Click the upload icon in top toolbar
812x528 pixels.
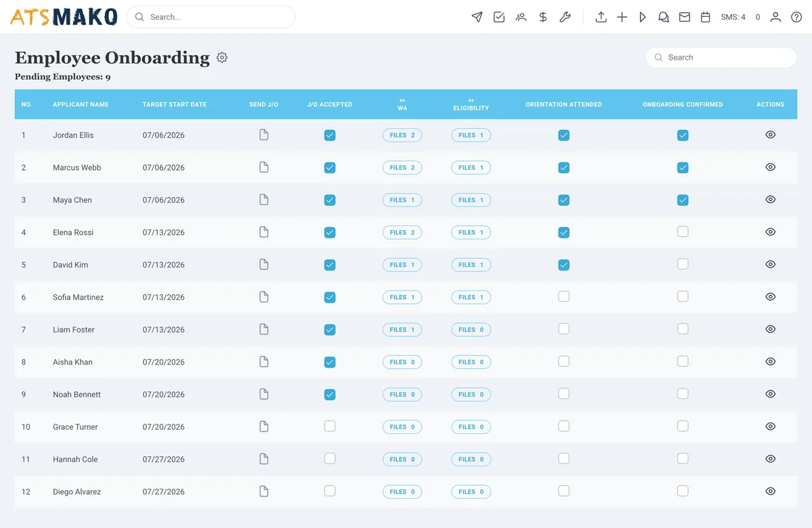tap(601, 17)
